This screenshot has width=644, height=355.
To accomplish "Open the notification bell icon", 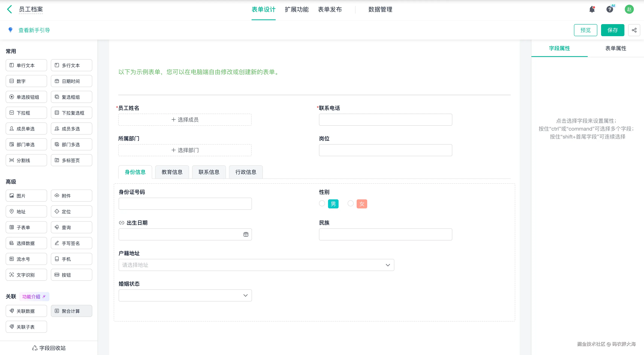I will 592,9.
